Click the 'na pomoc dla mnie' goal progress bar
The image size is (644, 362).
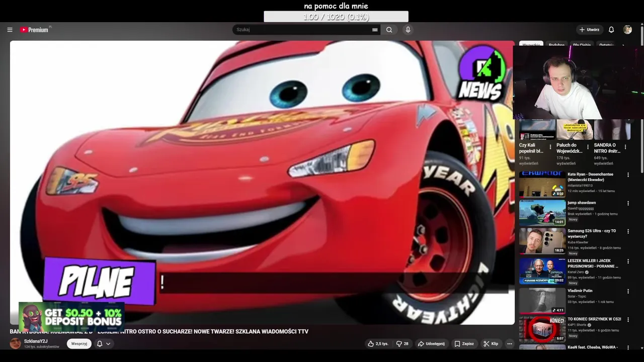336,17
